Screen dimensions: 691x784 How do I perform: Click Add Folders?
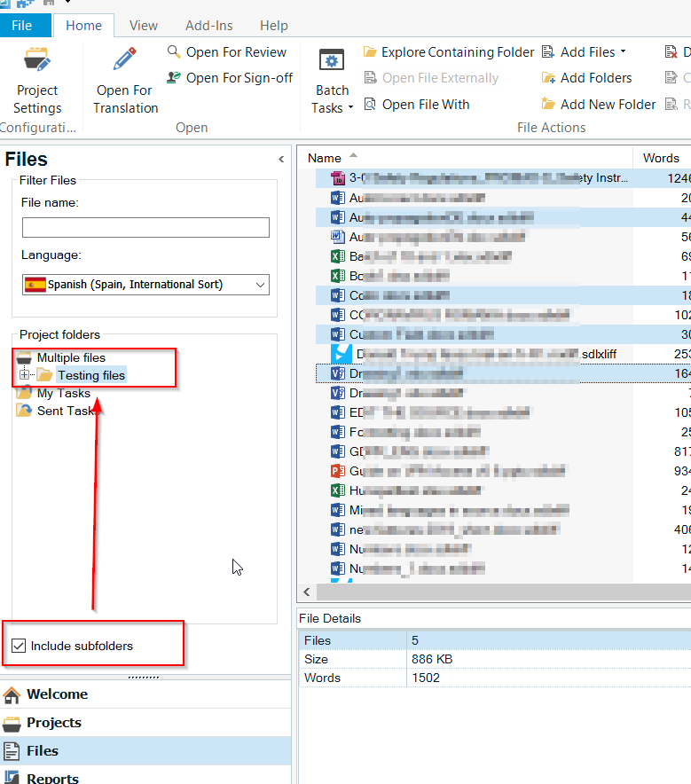587,78
